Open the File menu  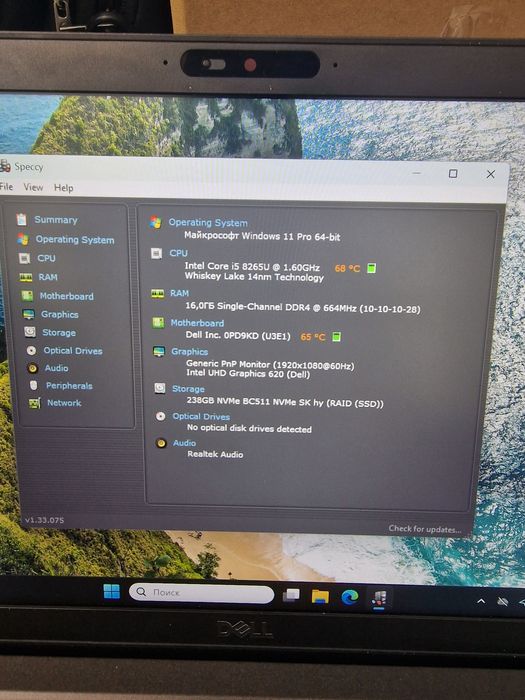tap(6, 187)
